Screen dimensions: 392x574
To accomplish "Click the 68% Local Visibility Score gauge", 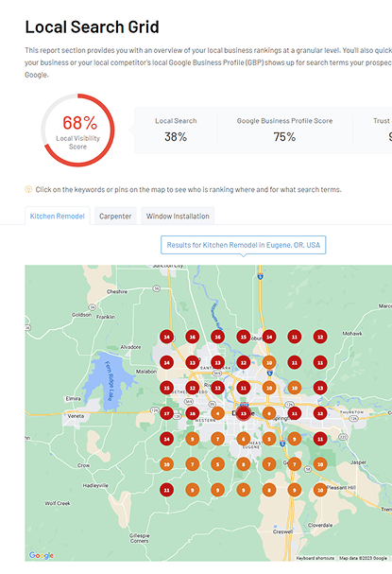I will 77,130.
